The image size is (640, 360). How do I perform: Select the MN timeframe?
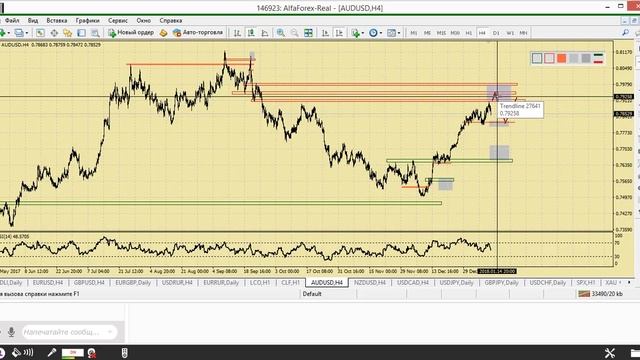(523, 33)
